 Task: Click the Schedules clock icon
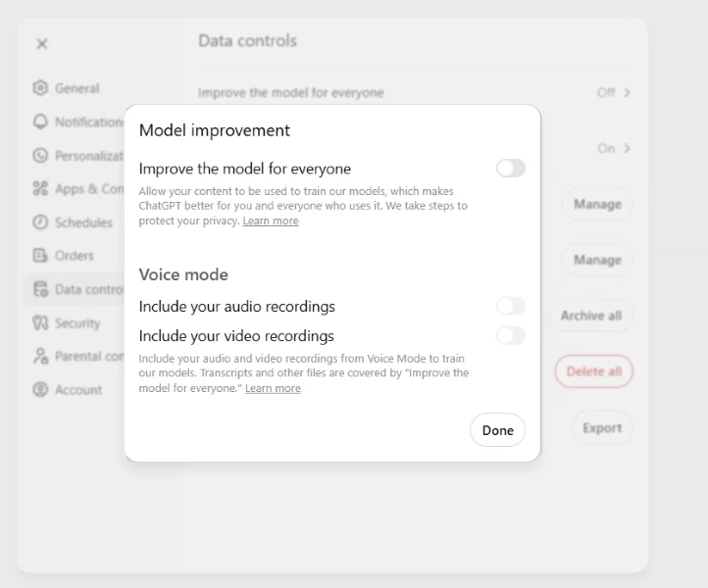(x=40, y=222)
